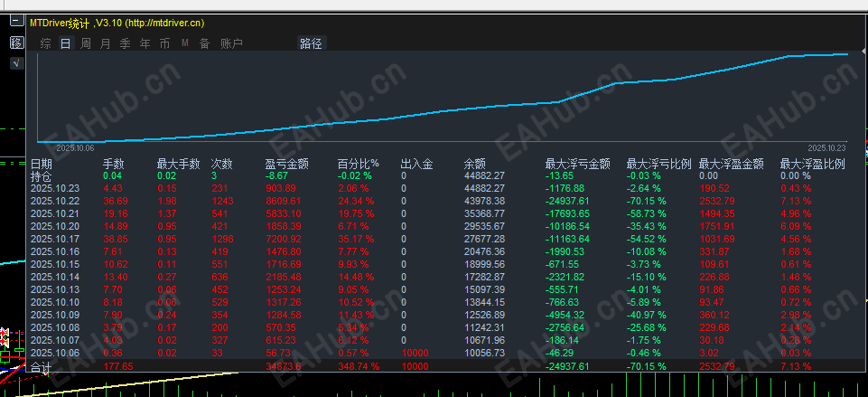Collapse the panel with the minus icon
The image size is (868, 397).
[16, 21]
